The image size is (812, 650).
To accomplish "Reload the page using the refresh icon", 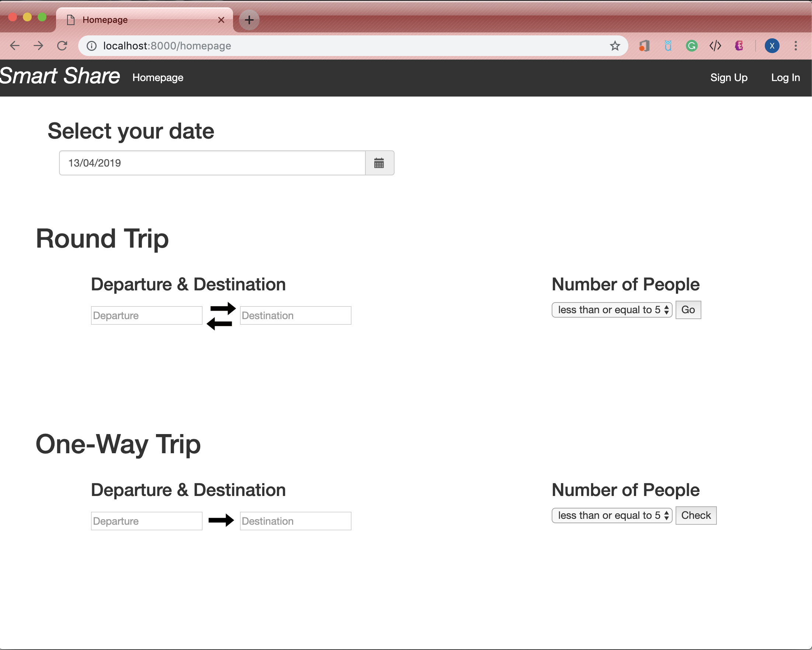I will (62, 46).
